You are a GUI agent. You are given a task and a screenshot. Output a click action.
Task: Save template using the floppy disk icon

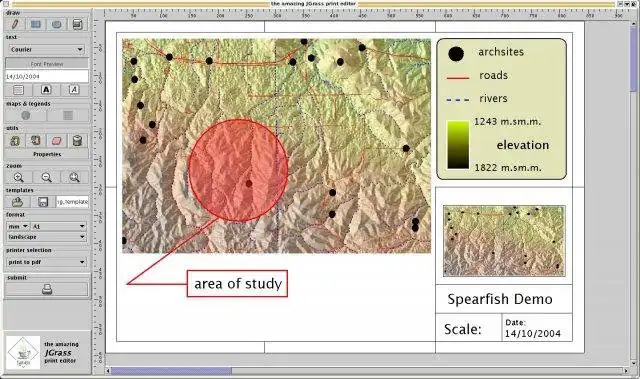(x=43, y=202)
